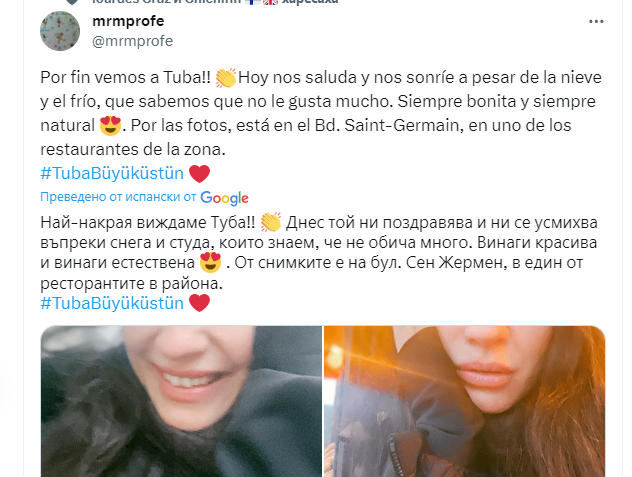
Task: Click the liked-by icon at top left
Action: (x=72, y=2)
